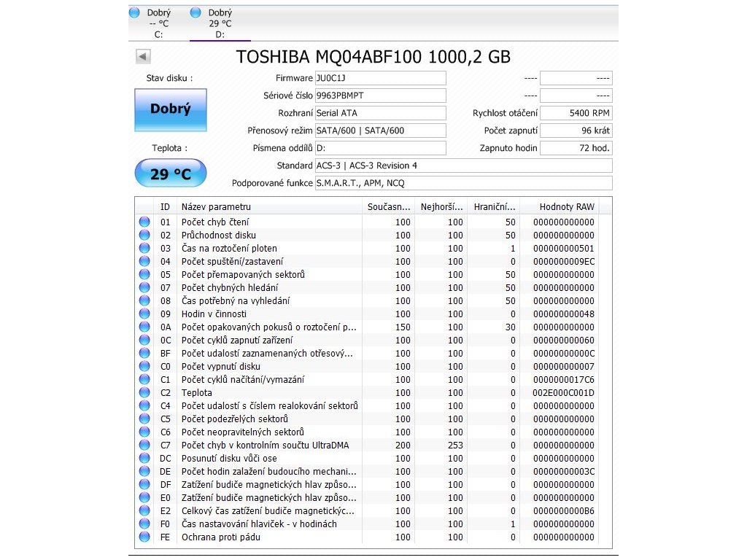Click the RAW value 0000000017C6
The width and height of the screenshot is (747, 560).
coord(564,379)
